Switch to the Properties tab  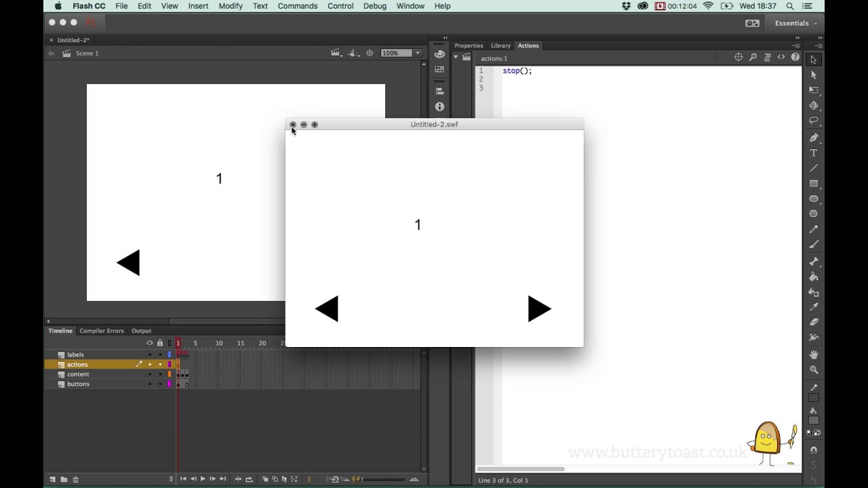click(x=469, y=45)
